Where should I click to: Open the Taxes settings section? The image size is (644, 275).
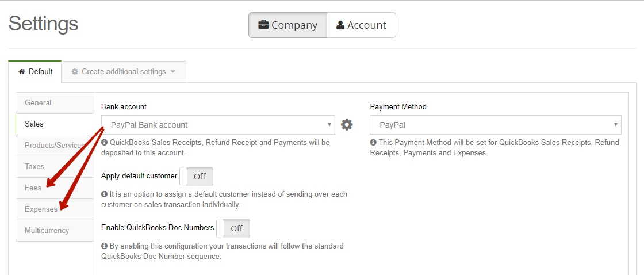point(55,166)
